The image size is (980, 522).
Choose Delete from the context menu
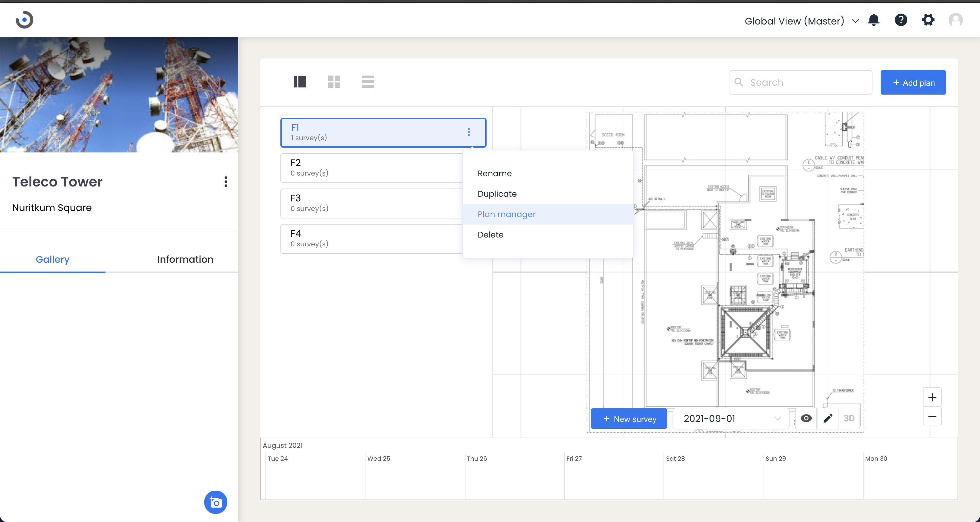pos(548,235)
